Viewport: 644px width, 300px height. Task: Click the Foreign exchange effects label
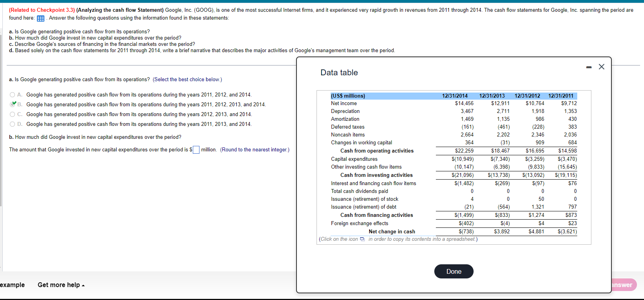[x=359, y=224]
